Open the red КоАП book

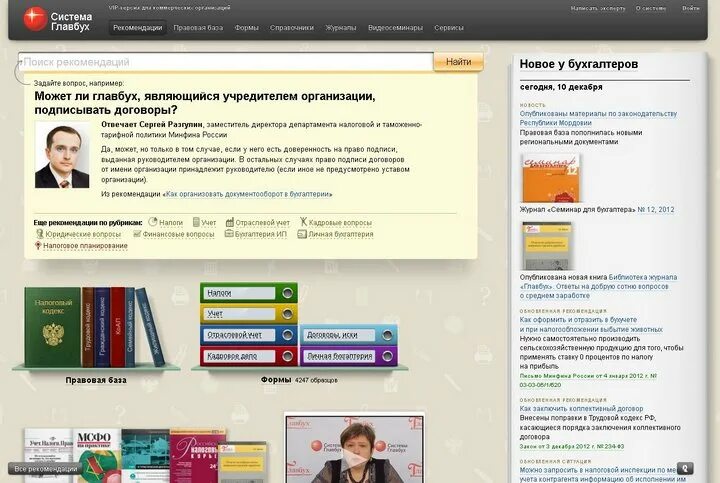coord(118,327)
